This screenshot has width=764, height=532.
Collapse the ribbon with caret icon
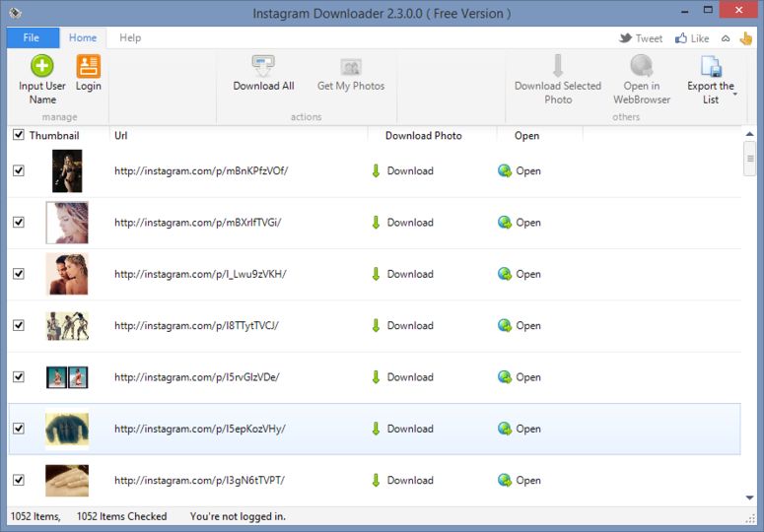pyautogui.click(x=726, y=38)
